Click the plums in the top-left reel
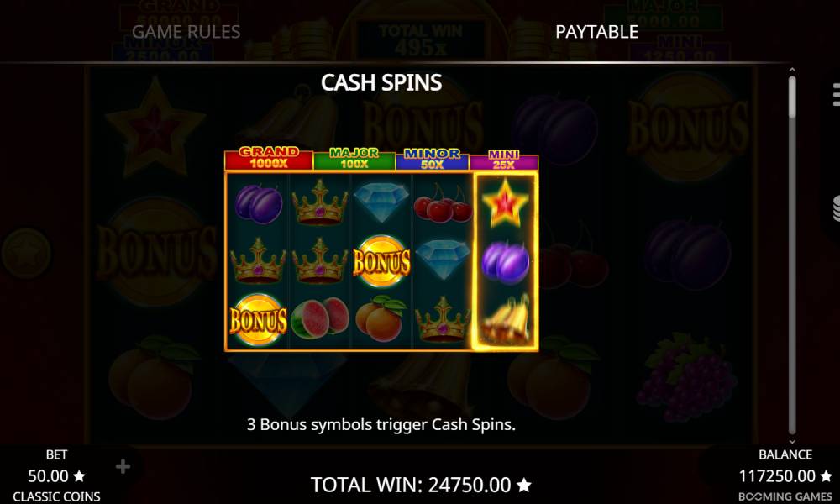Viewport: 840px width, 504px height. tap(259, 203)
